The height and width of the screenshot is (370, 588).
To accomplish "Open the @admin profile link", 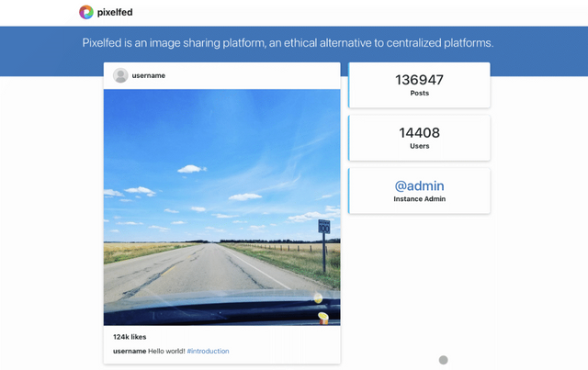I will pos(419,185).
